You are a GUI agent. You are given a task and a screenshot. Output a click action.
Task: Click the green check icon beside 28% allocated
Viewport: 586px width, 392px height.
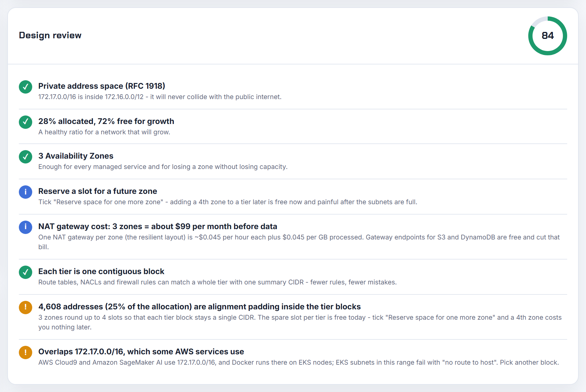pyautogui.click(x=26, y=122)
